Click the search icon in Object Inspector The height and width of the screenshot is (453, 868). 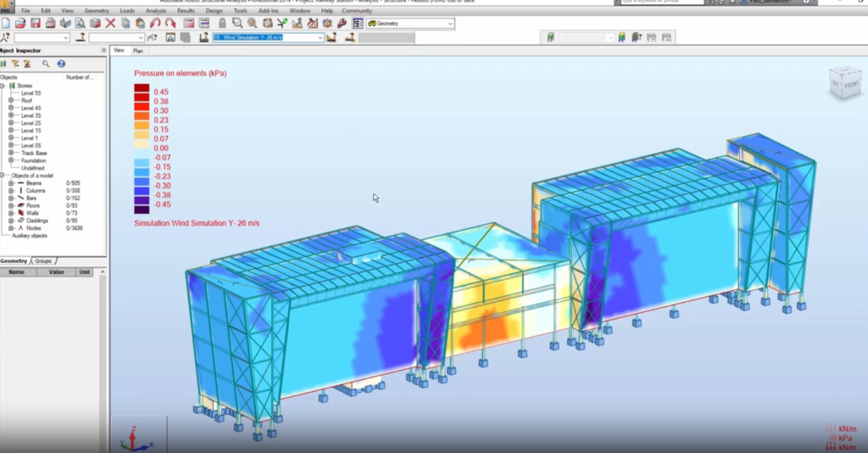coord(46,64)
